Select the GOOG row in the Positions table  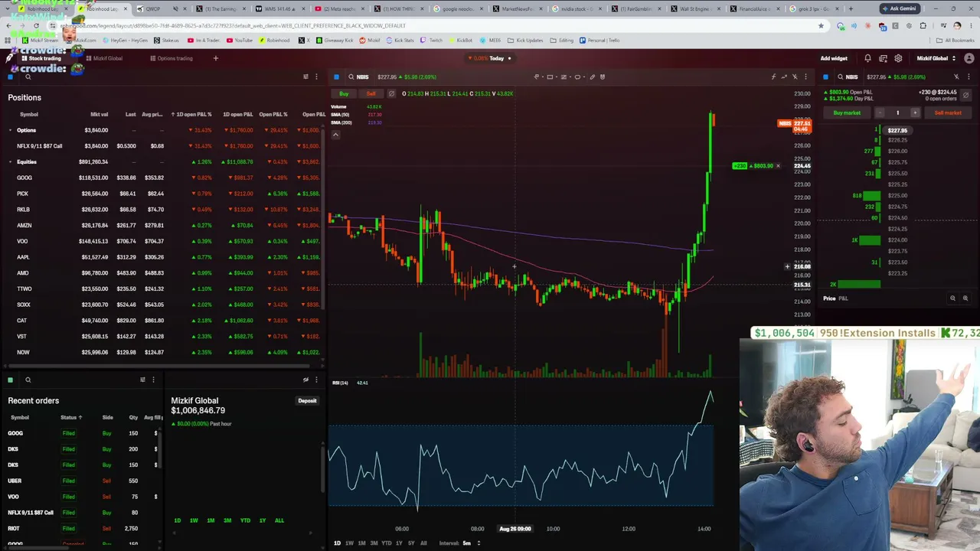pos(164,178)
